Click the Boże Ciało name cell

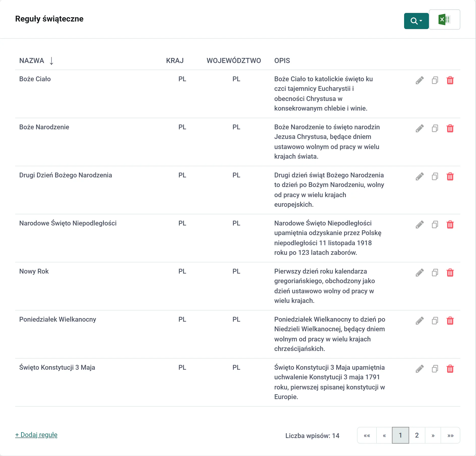point(35,79)
